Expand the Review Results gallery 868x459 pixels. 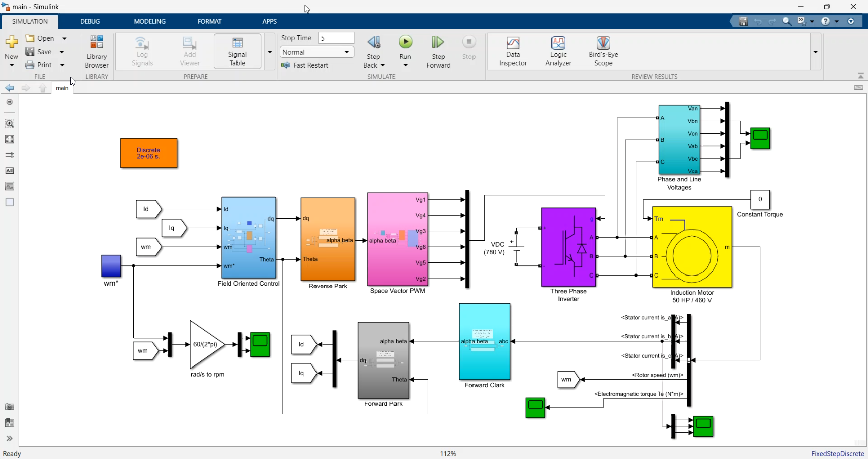click(816, 52)
